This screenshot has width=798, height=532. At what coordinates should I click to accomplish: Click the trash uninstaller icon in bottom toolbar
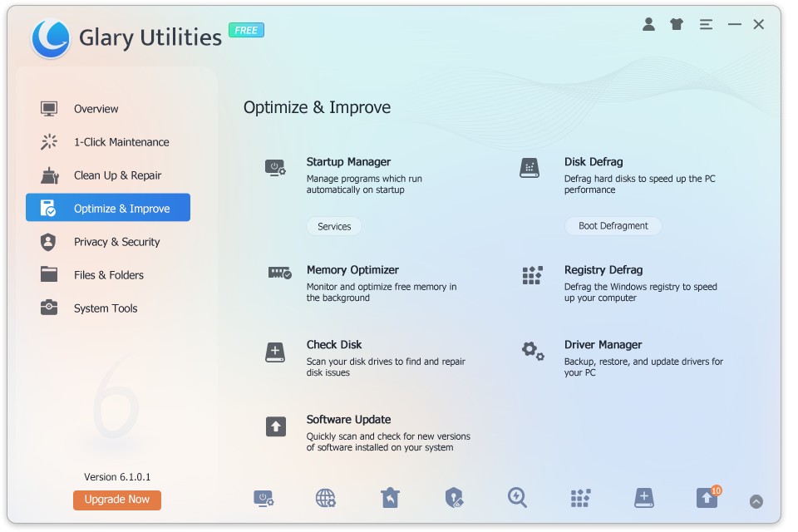click(390, 498)
